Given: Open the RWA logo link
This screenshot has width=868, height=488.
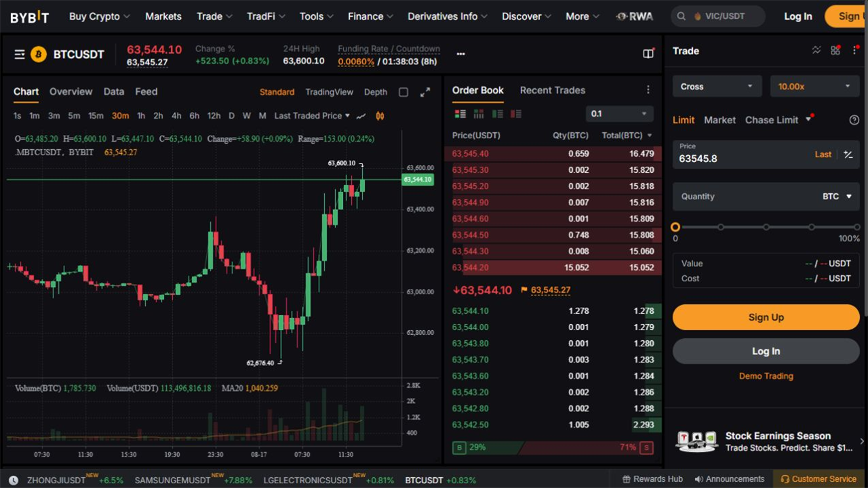Looking at the screenshot, I should pos(635,16).
